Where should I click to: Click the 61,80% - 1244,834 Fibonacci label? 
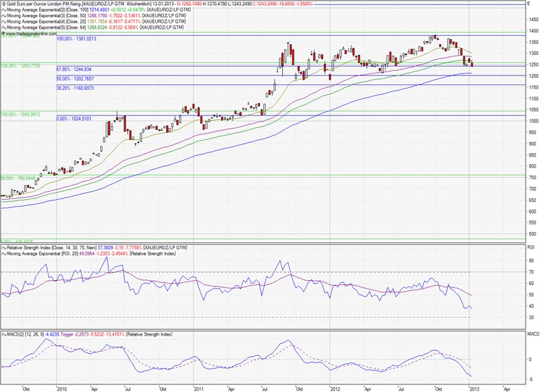tap(74, 69)
